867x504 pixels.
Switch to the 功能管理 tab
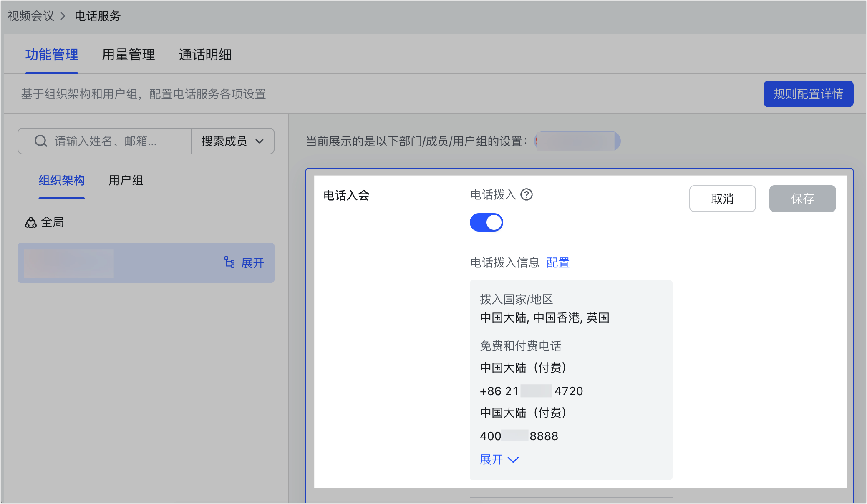52,55
